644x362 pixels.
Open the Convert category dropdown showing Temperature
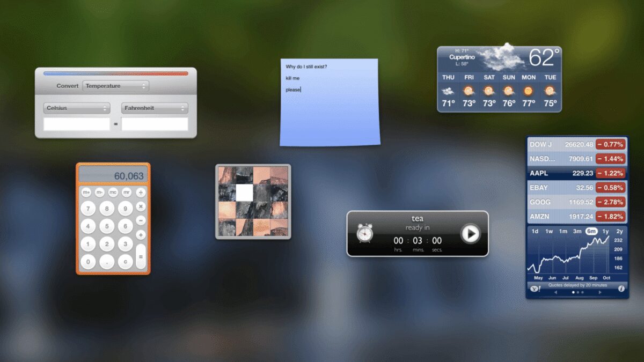115,86
